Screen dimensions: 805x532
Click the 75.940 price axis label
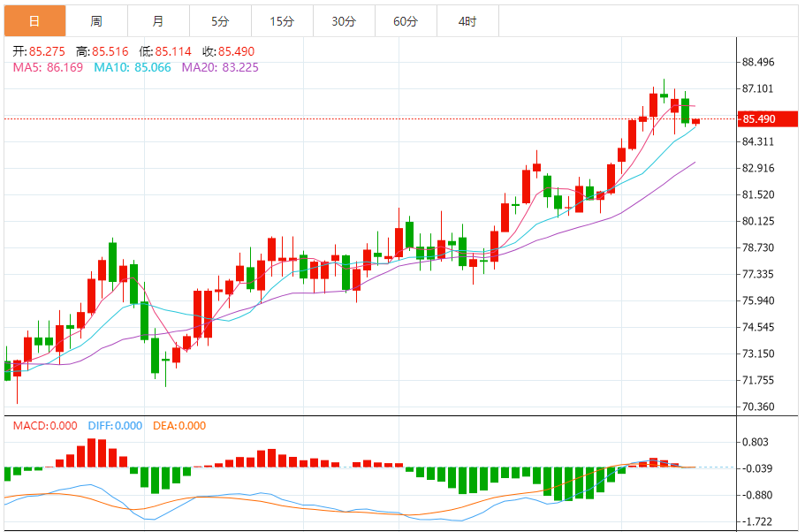(758, 301)
